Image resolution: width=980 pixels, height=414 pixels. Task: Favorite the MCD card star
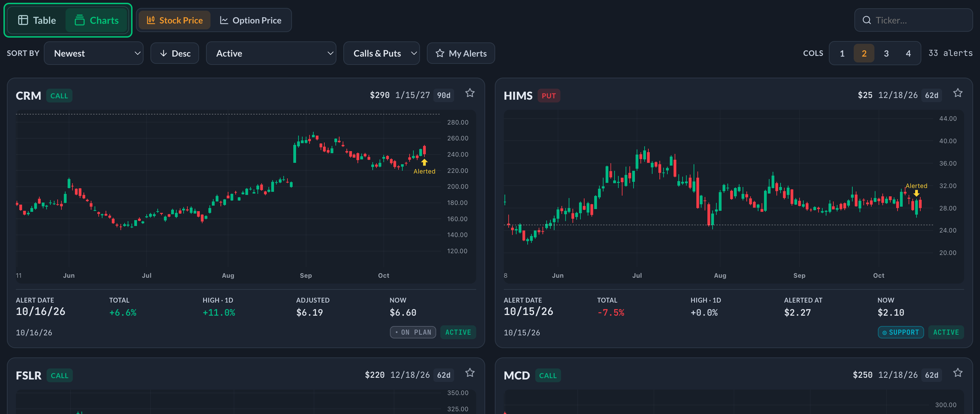[958, 373]
